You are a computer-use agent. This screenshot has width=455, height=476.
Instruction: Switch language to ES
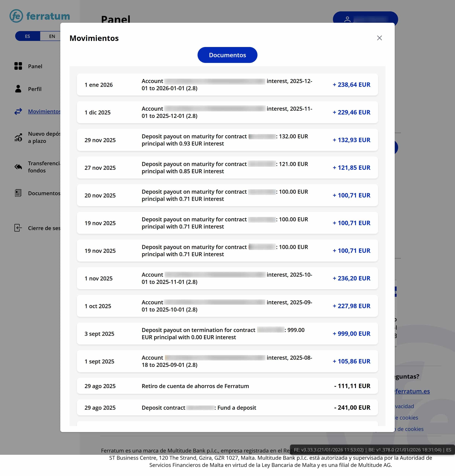click(x=27, y=36)
